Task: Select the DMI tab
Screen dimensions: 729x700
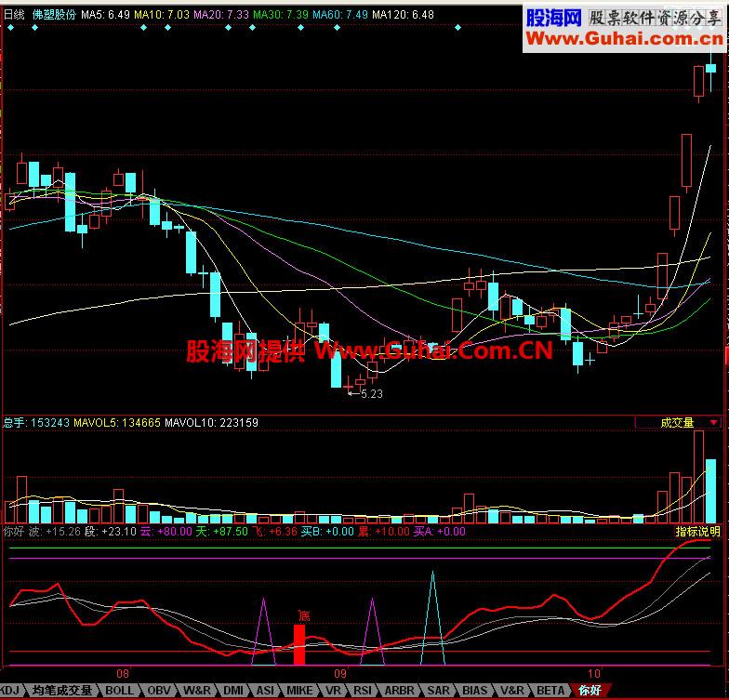Action: coord(233,690)
